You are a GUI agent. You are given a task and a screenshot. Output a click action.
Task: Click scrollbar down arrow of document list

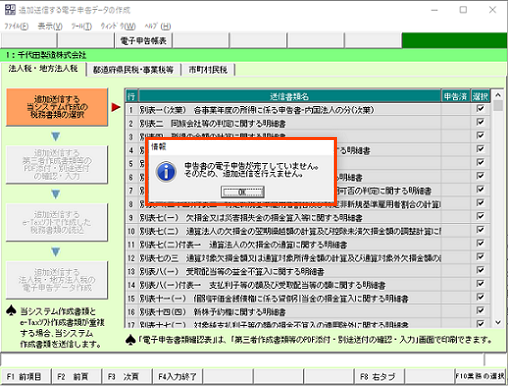(498, 322)
